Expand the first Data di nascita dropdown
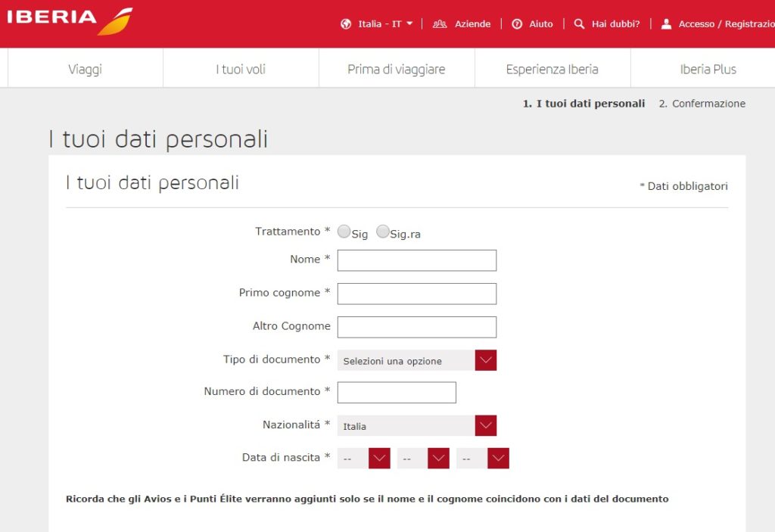 coord(379,458)
